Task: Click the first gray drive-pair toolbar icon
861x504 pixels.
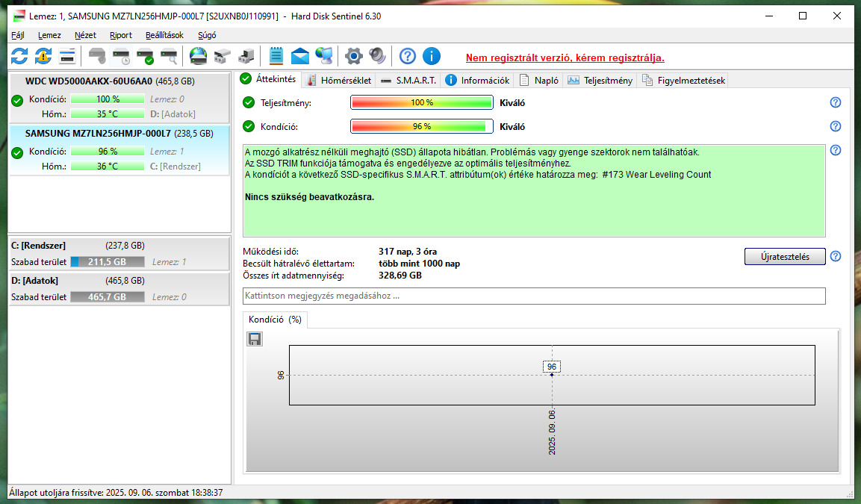Action: 222,56
